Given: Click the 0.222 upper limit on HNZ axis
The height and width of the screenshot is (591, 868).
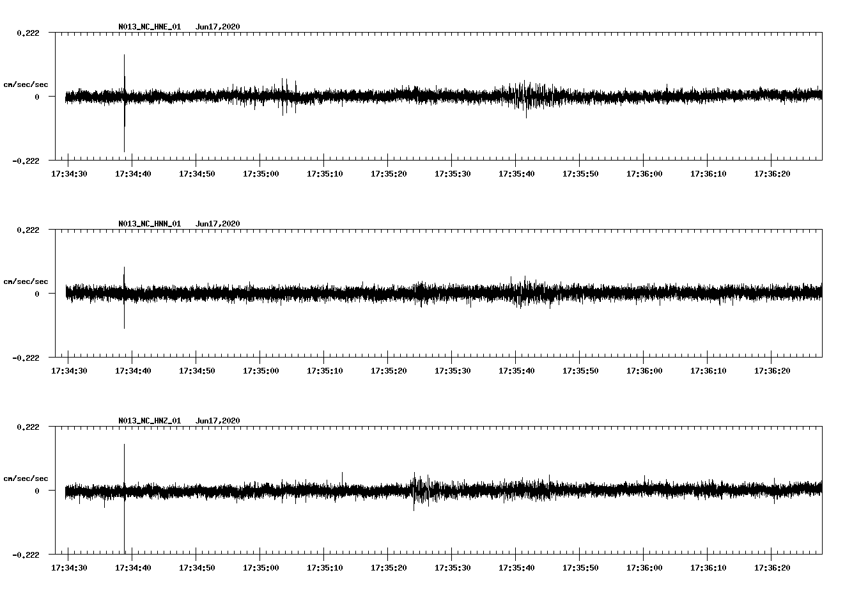Looking at the screenshot, I should (x=28, y=427).
